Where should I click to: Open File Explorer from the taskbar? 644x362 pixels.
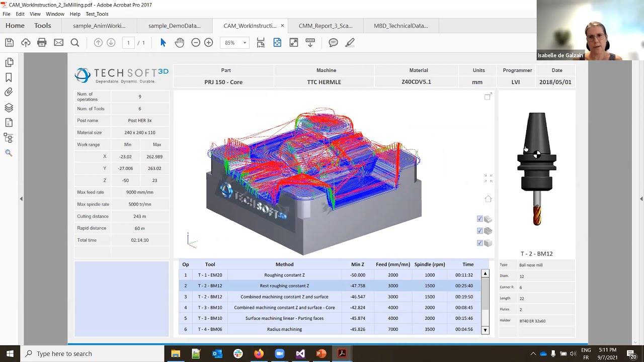(x=175, y=353)
